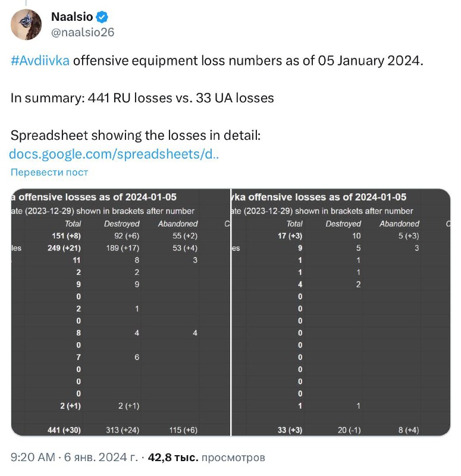
Task: Select the 17 (+3) total cell
Action: [x=290, y=236]
